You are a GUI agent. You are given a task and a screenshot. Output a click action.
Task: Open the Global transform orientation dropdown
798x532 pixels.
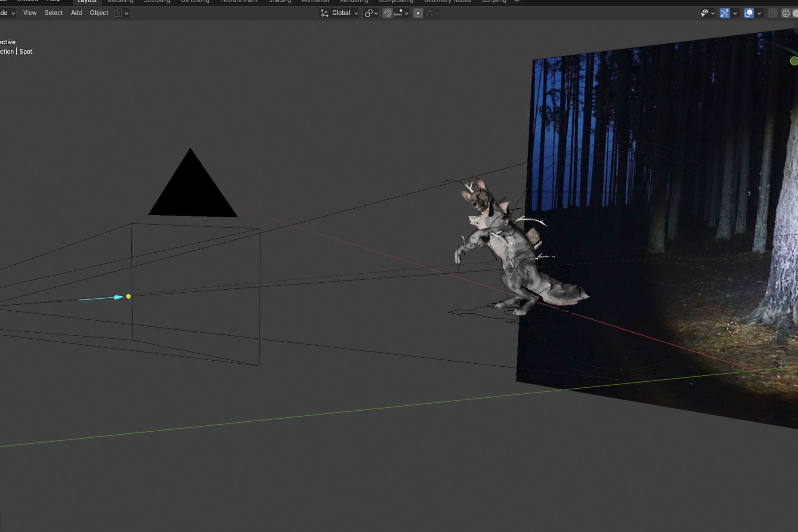pyautogui.click(x=340, y=13)
